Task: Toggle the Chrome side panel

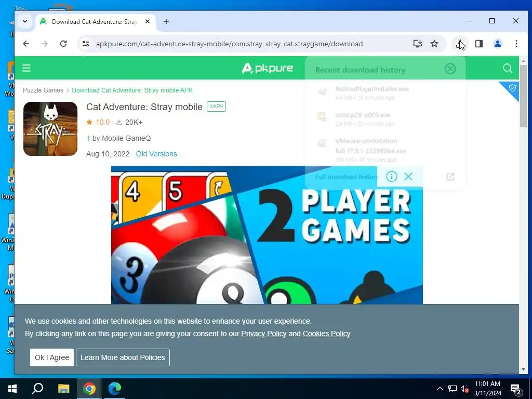Action: point(478,44)
